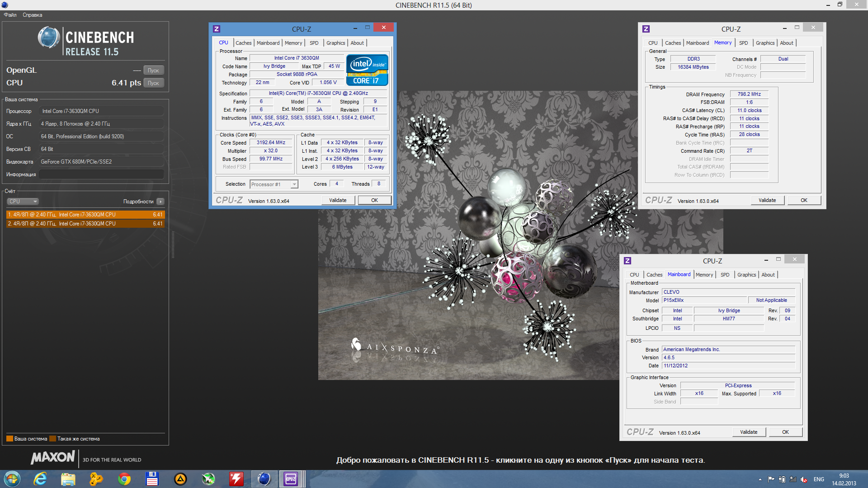Switch to SPD tab in memory CPU-Z window

click(744, 43)
